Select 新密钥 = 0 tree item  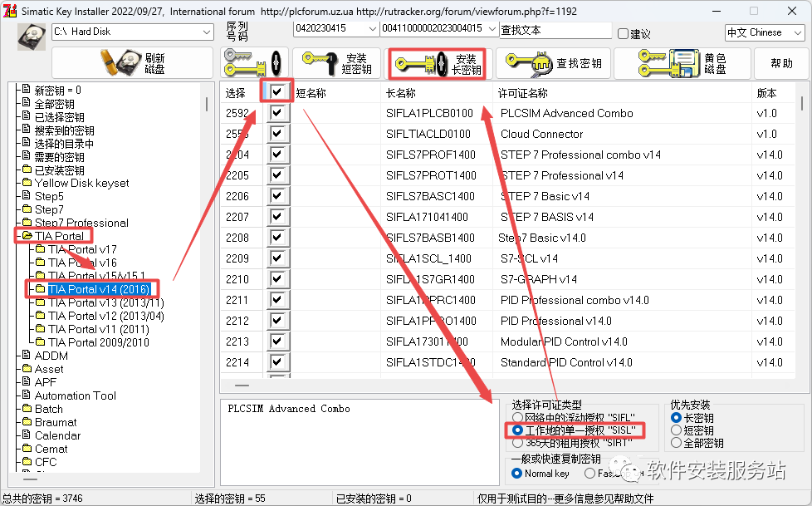[x=57, y=91]
